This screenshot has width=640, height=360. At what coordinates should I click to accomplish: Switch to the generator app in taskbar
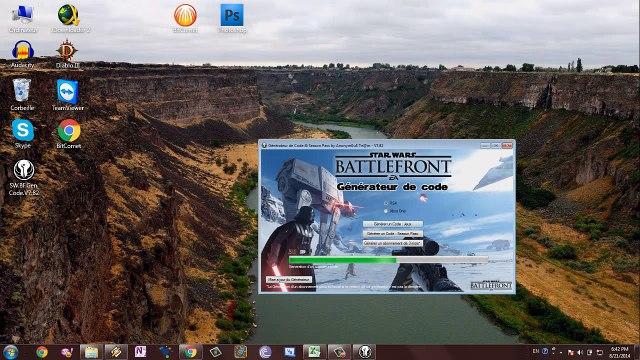point(364,352)
